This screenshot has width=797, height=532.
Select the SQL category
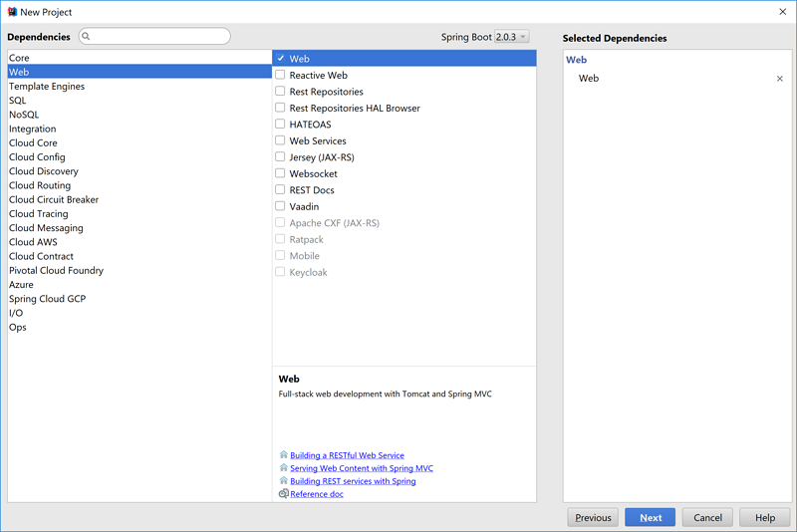click(x=139, y=100)
